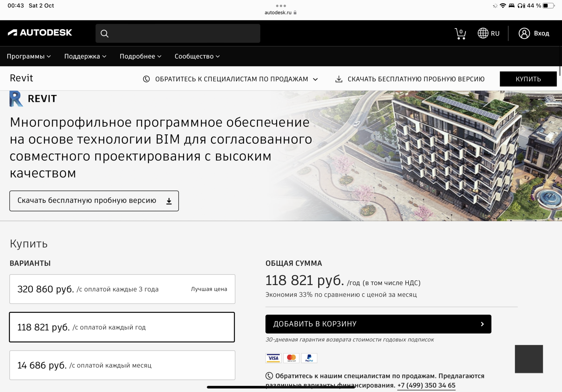Viewport: 562px width, 392px height.
Task: Click the PayPal payment icon
Action: 309,358
